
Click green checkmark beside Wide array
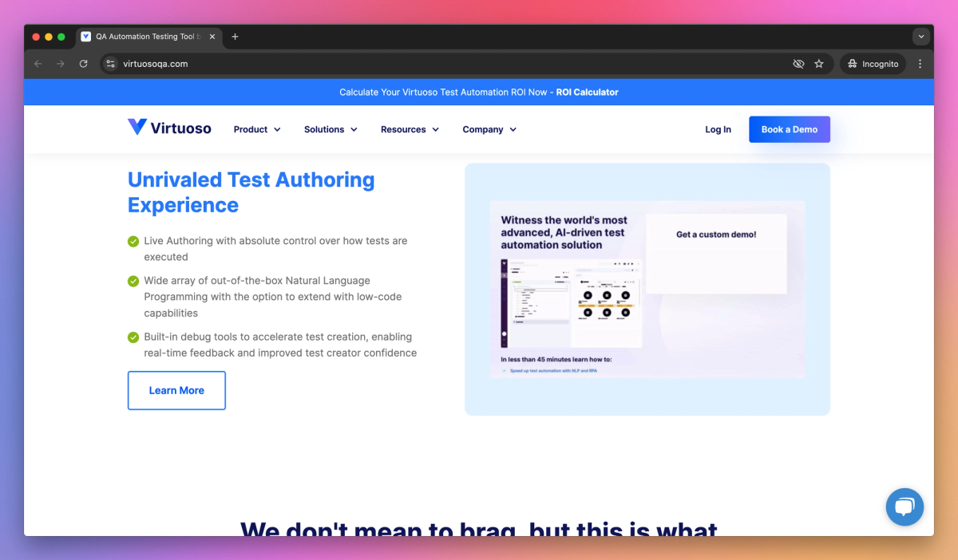133,281
